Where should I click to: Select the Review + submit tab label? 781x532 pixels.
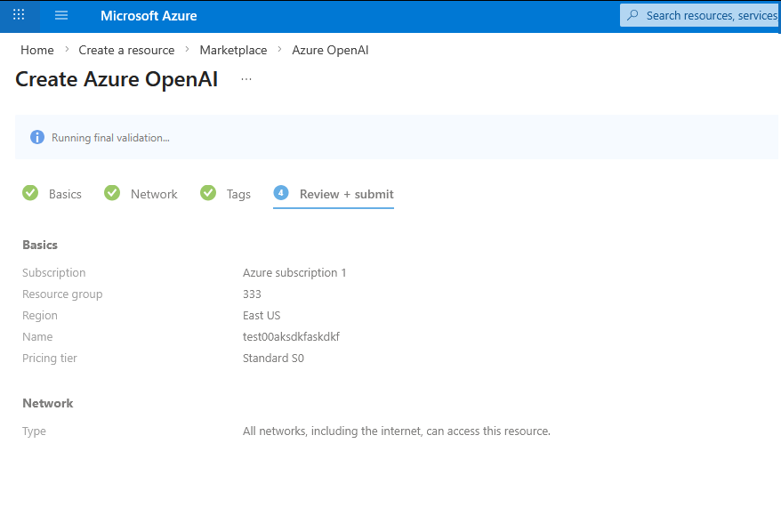click(x=346, y=194)
